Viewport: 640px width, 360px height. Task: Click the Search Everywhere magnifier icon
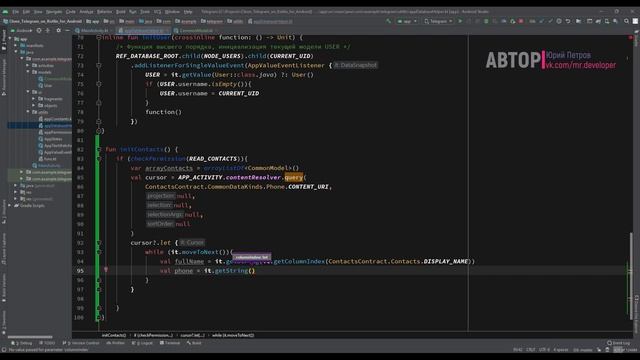tap(626, 21)
